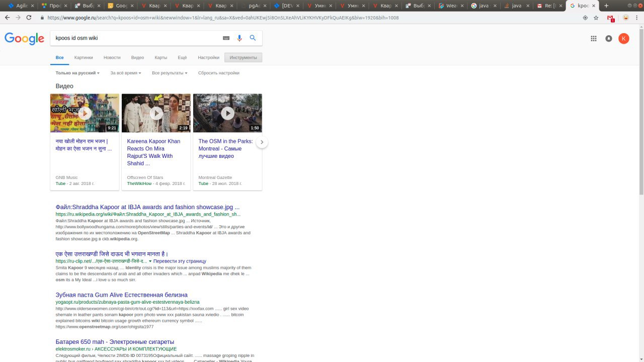This screenshot has height=362, width=644.
Task: Open the नया खोली मोहन राम भजन video title
Action: (x=84, y=145)
